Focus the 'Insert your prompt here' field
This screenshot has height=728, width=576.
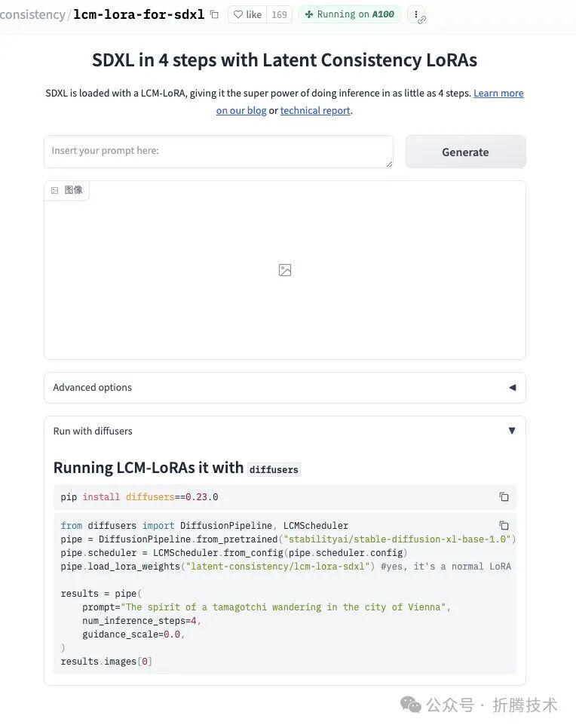tap(218, 152)
